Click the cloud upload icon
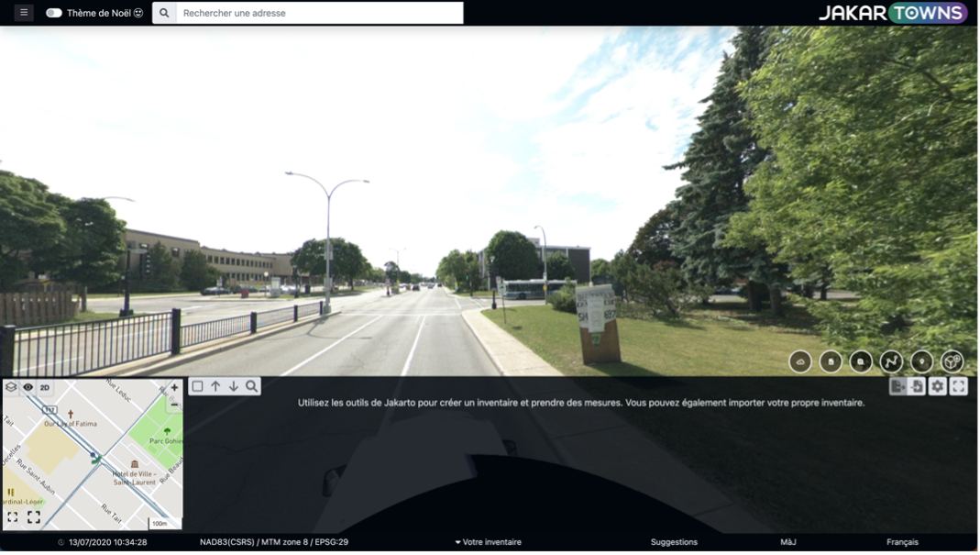980x555 pixels. (x=799, y=361)
